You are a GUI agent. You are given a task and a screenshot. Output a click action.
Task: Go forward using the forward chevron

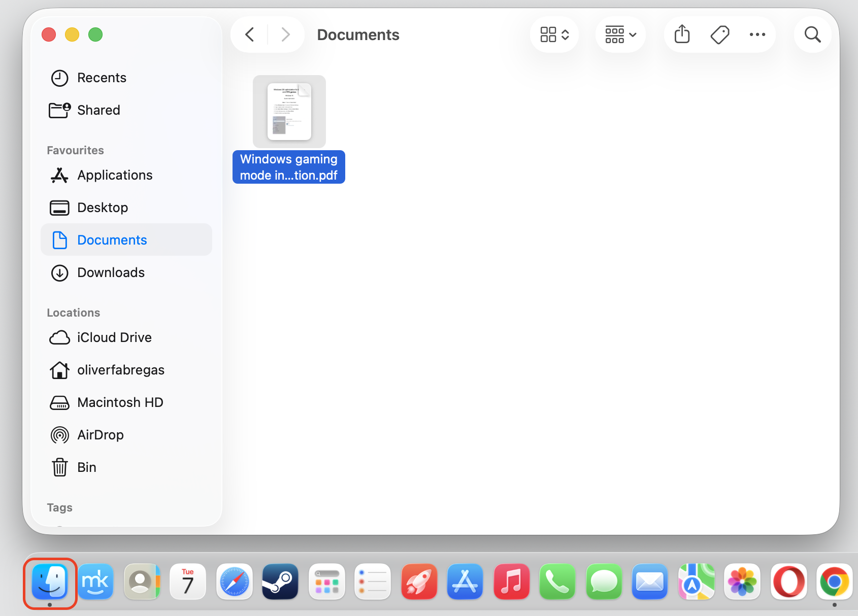point(285,35)
